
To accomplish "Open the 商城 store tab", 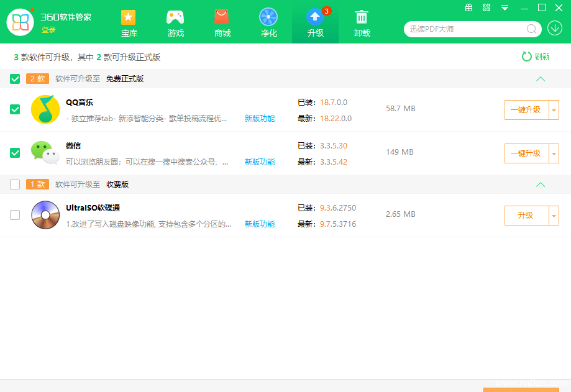I will click(222, 24).
